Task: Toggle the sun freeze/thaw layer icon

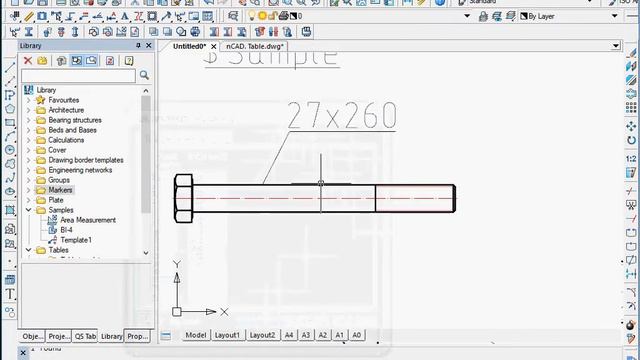Action: pyautogui.click(x=262, y=16)
